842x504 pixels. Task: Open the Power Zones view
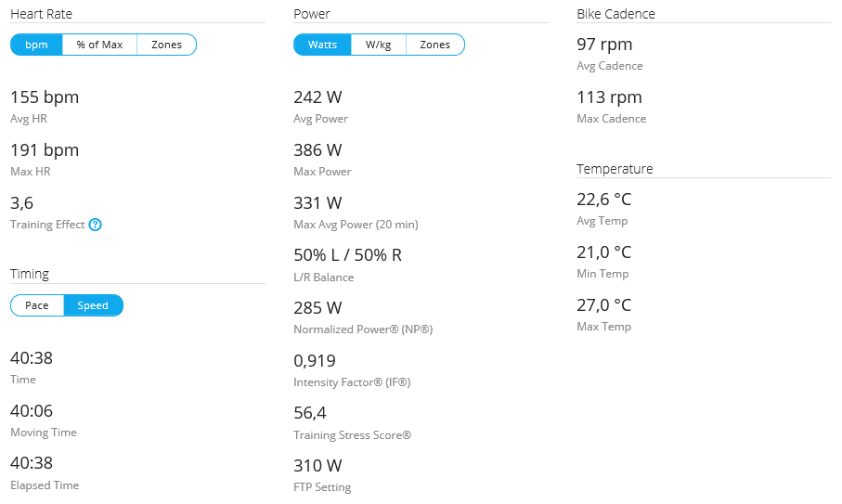(x=434, y=45)
